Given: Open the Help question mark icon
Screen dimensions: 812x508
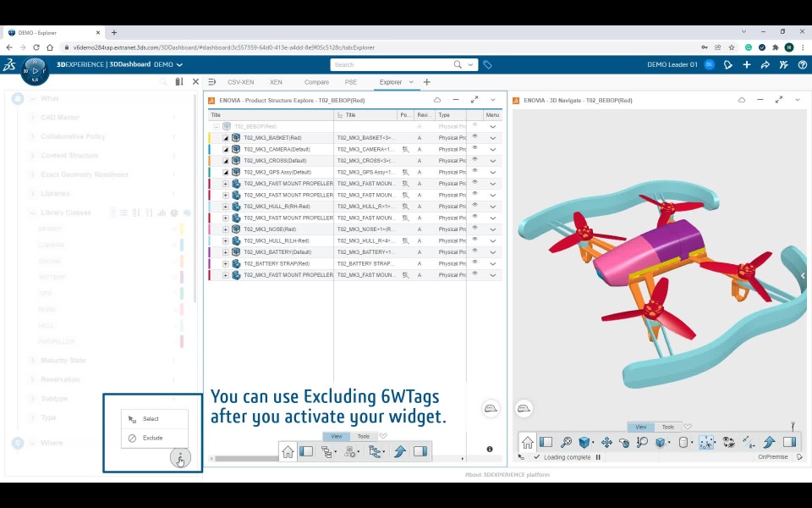Looking at the screenshot, I should [802, 65].
